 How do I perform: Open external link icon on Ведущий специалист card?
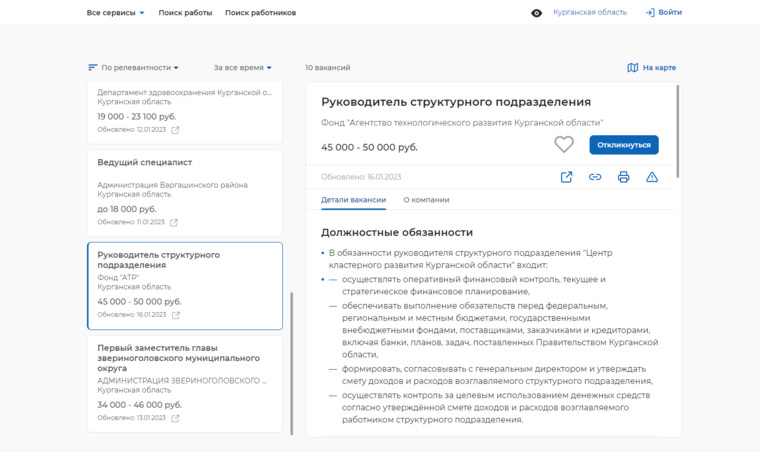(x=174, y=222)
